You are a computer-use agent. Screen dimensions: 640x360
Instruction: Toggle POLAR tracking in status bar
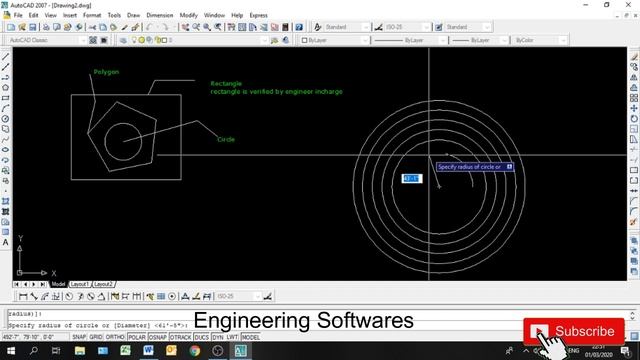pyautogui.click(x=137, y=337)
